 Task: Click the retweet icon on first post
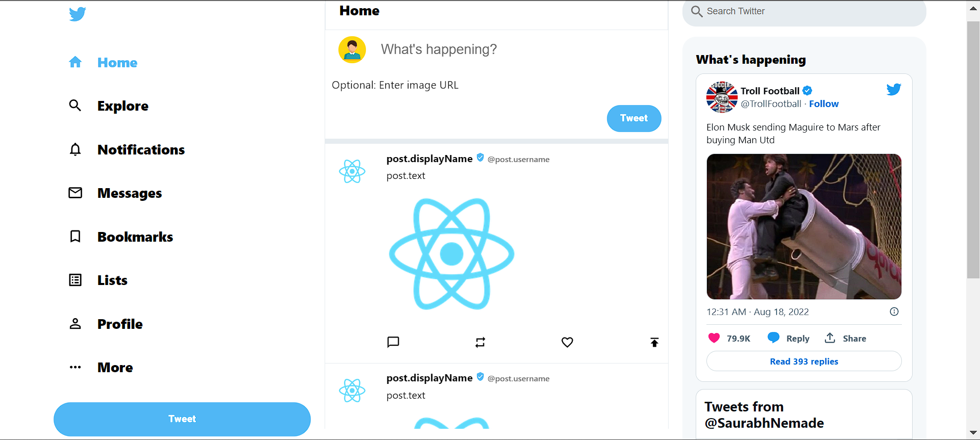coord(480,342)
